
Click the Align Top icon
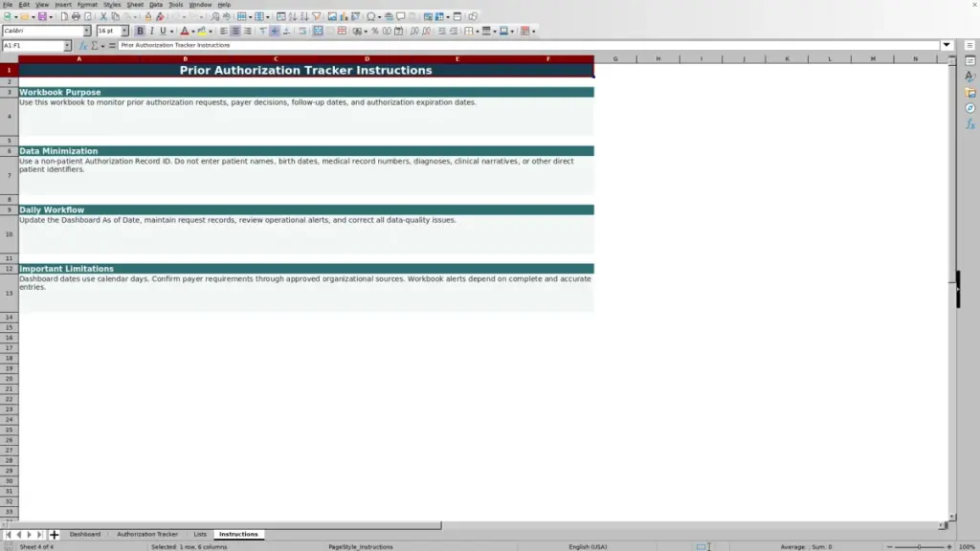click(263, 32)
